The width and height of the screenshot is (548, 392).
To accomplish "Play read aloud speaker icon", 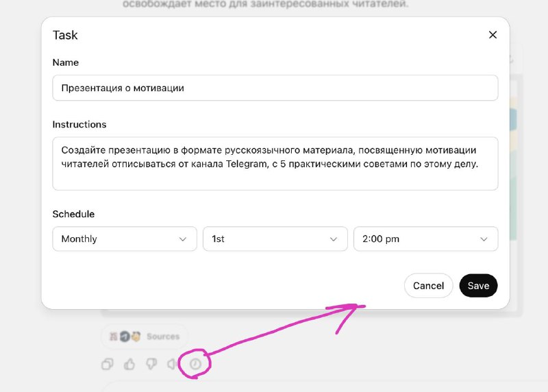I will click(173, 365).
